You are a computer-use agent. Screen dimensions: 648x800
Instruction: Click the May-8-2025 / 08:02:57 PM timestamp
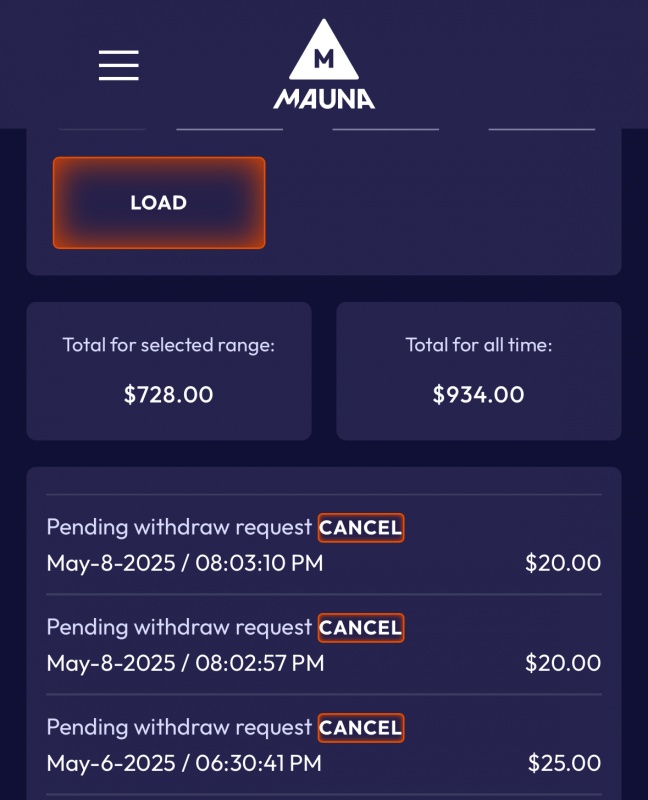[x=185, y=663]
